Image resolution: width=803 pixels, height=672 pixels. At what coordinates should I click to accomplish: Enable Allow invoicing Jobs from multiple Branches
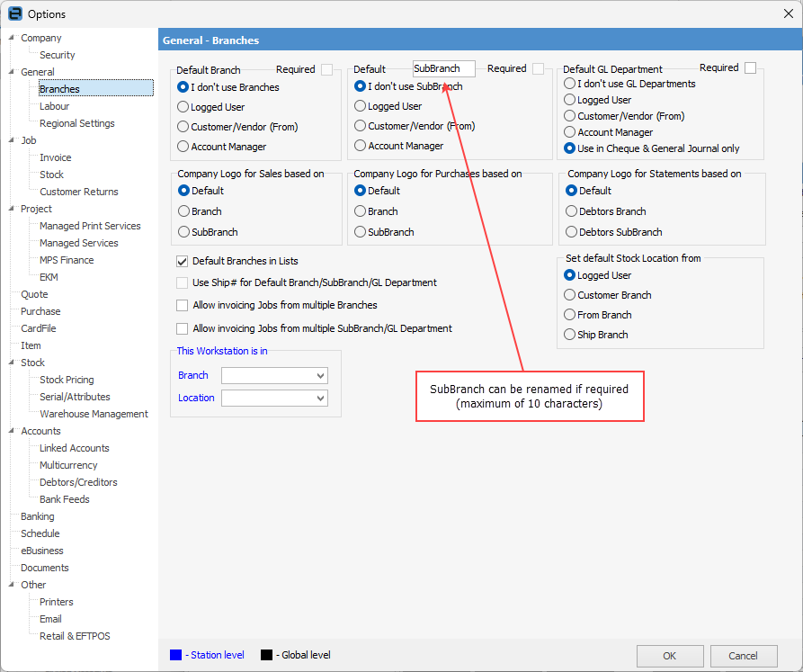tap(182, 305)
